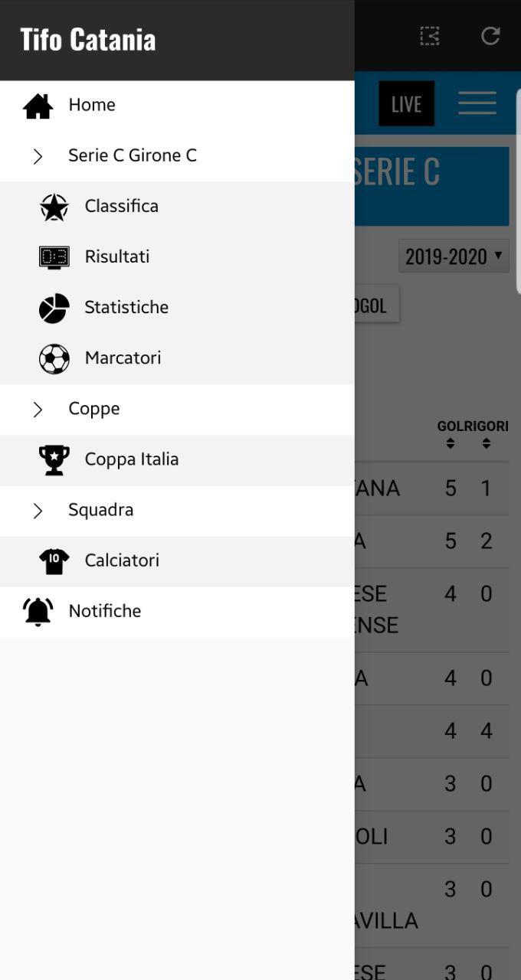Go to the Home menu item

[92, 105]
